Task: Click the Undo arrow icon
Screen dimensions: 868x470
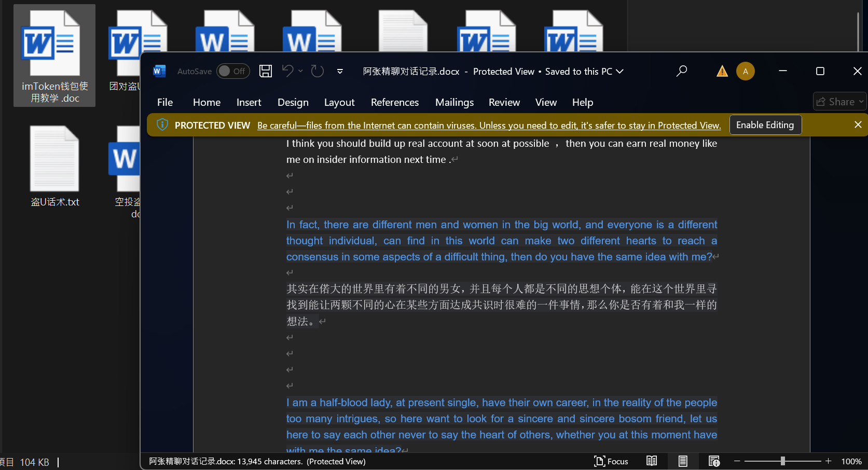Action: (x=287, y=71)
